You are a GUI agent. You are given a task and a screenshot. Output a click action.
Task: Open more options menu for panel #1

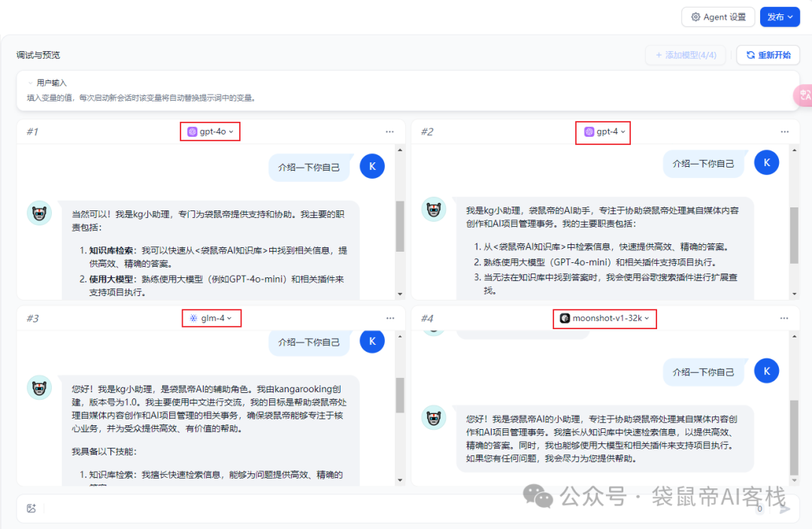click(389, 131)
